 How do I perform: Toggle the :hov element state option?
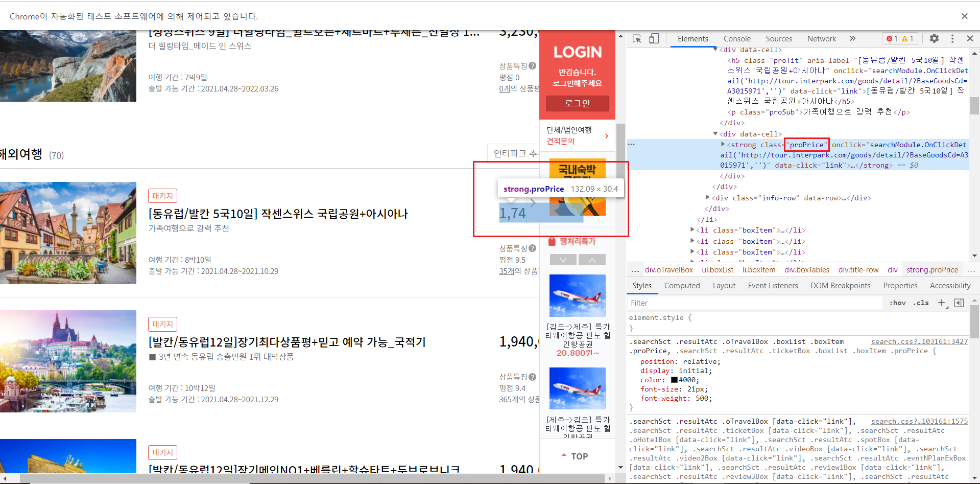[898, 303]
